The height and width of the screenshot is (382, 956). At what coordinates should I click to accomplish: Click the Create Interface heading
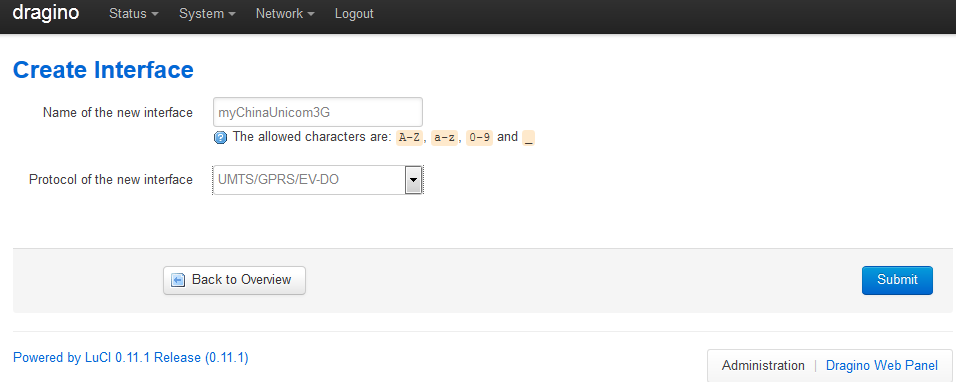[103, 70]
